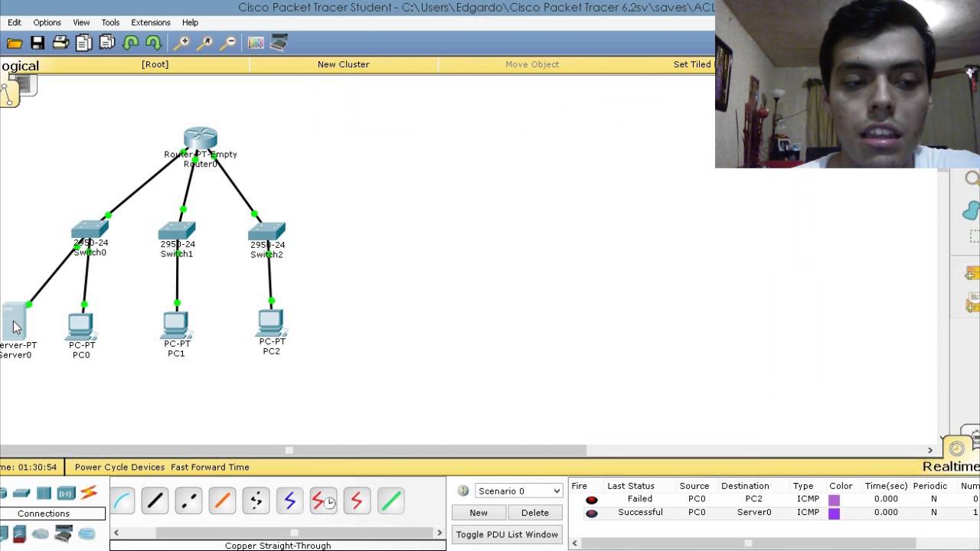Choose the Phone dotted cable
Image resolution: width=980 pixels, height=551 pixels.
click(256, 501)
